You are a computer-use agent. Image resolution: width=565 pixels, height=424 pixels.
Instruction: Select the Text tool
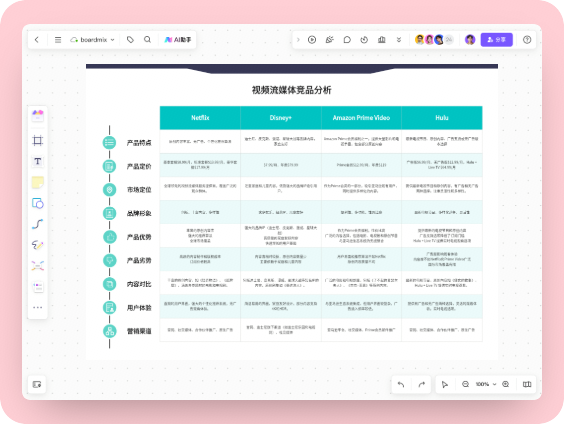tap(38, 161)
